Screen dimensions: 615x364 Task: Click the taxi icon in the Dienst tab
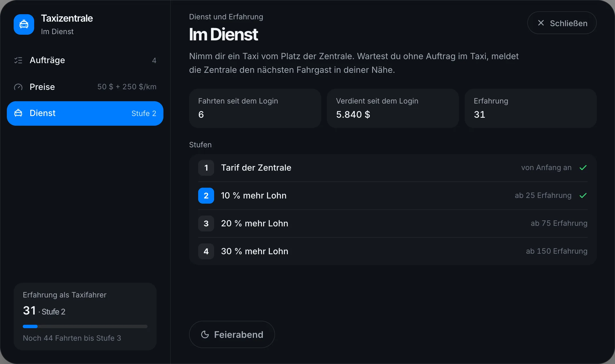18,113
